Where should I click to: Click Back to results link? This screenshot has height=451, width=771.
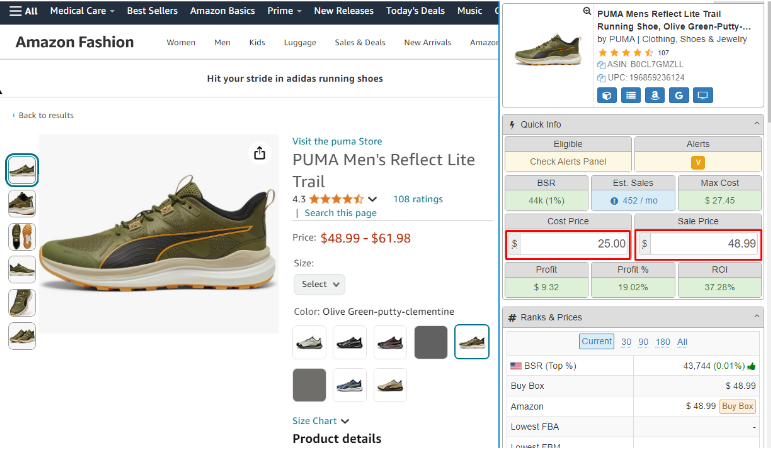(43, 115)
